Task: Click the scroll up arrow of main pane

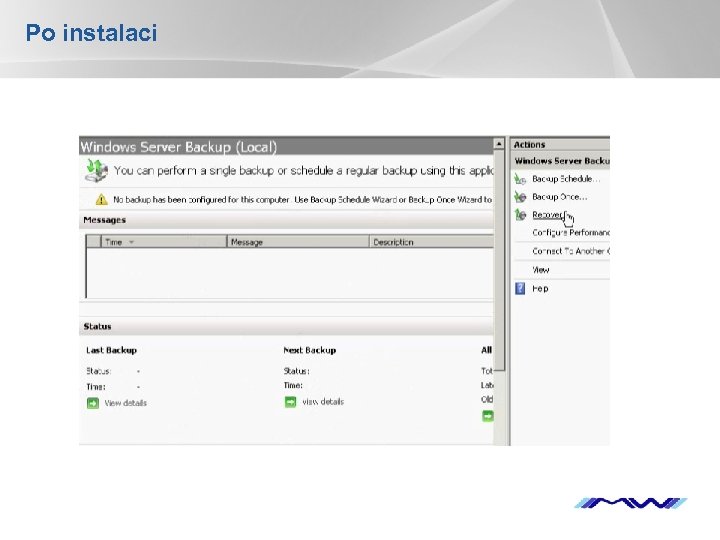Action: point(499,144)
